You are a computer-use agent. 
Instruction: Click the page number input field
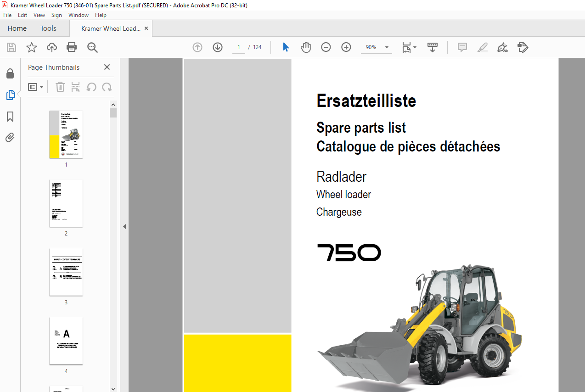tap(239, 47)
